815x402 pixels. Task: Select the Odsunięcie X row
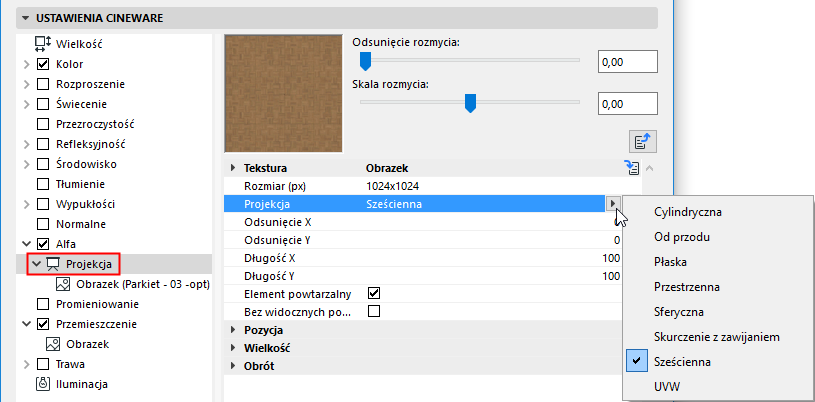coord(424,222)
